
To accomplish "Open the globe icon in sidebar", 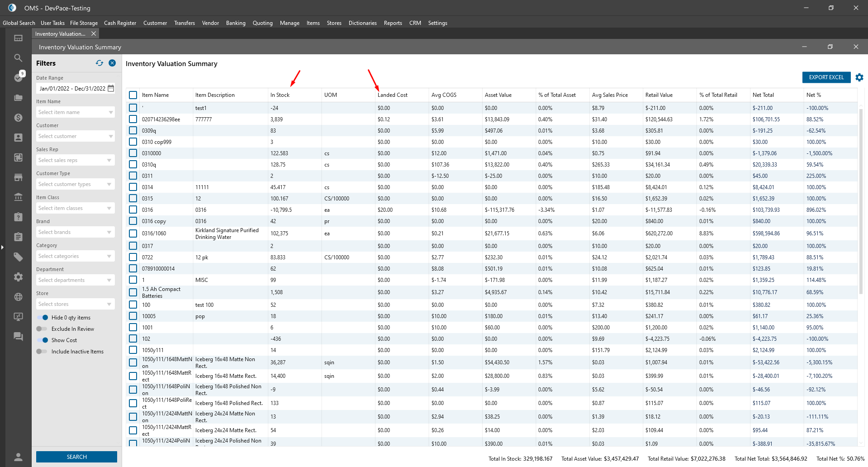I will point(18,297).
